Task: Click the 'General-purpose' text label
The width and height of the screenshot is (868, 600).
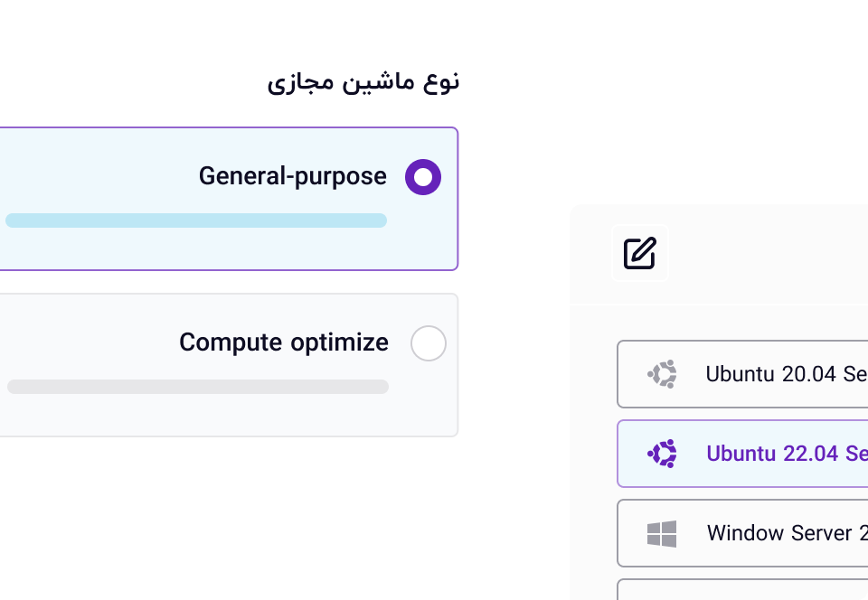Action: [292, 176]
